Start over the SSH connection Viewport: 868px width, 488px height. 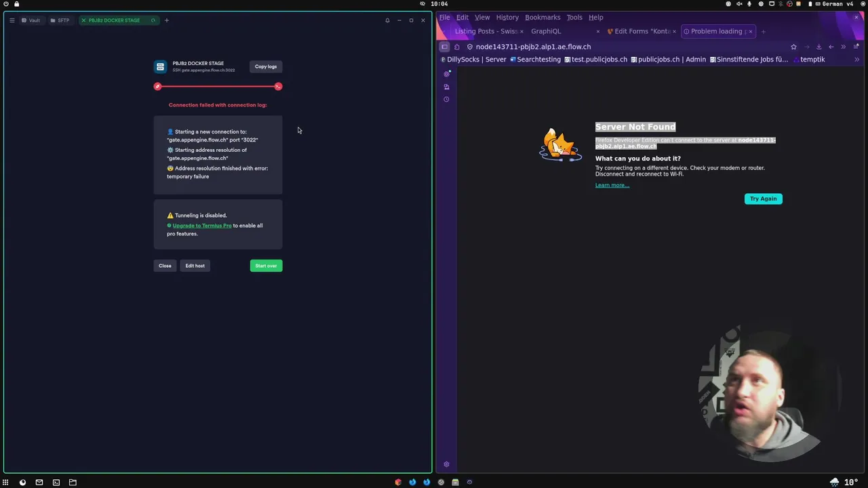pos(266,266)
